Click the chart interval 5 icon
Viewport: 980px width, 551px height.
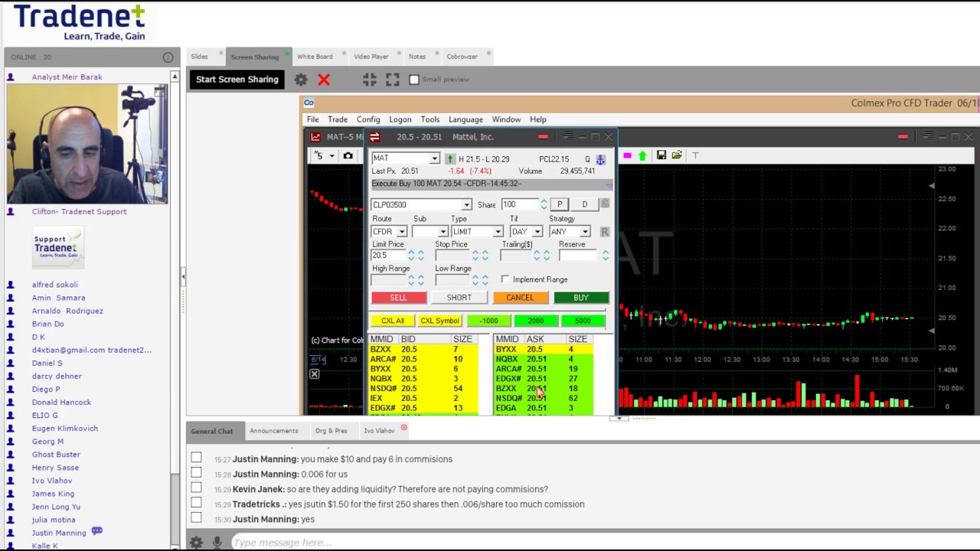coord(318,155)
